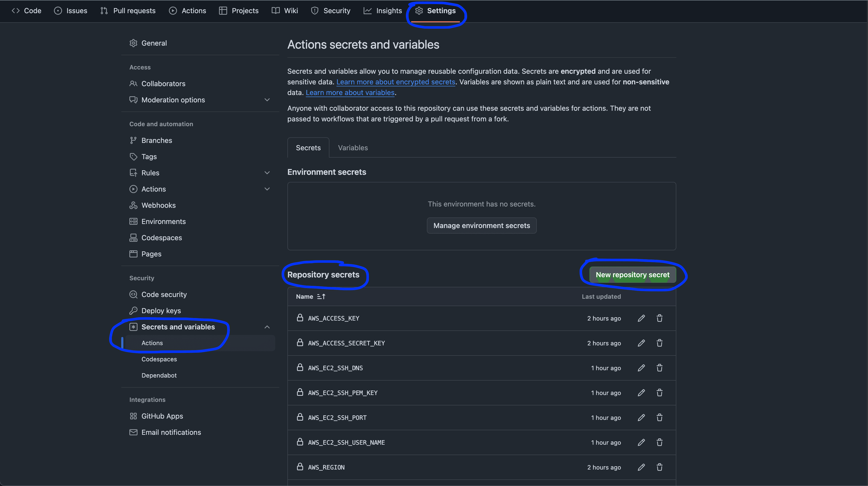Viewport: 868px width, 486px height.
Task: Delete the AWS_EC2_SSH_DNS secret
Action: pos(659,368)
